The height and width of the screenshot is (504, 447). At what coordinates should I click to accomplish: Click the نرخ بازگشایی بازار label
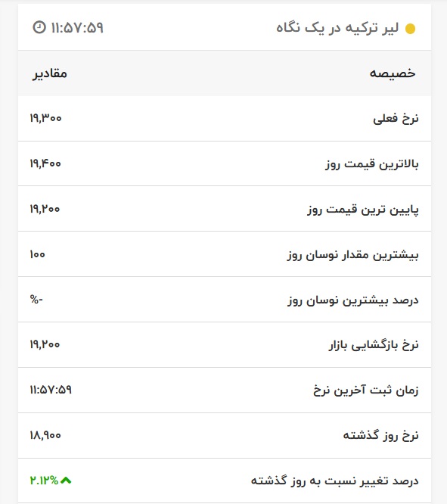(374, 345)
